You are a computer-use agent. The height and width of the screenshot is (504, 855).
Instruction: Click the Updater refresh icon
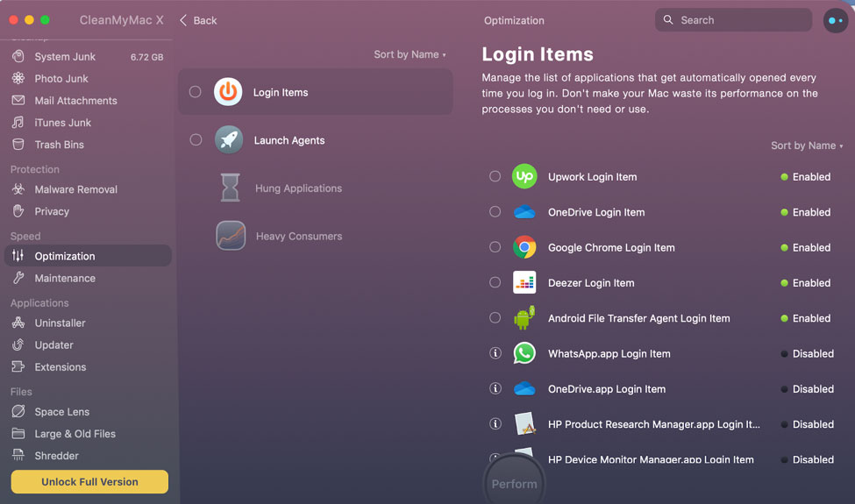(x=18, y=344)
